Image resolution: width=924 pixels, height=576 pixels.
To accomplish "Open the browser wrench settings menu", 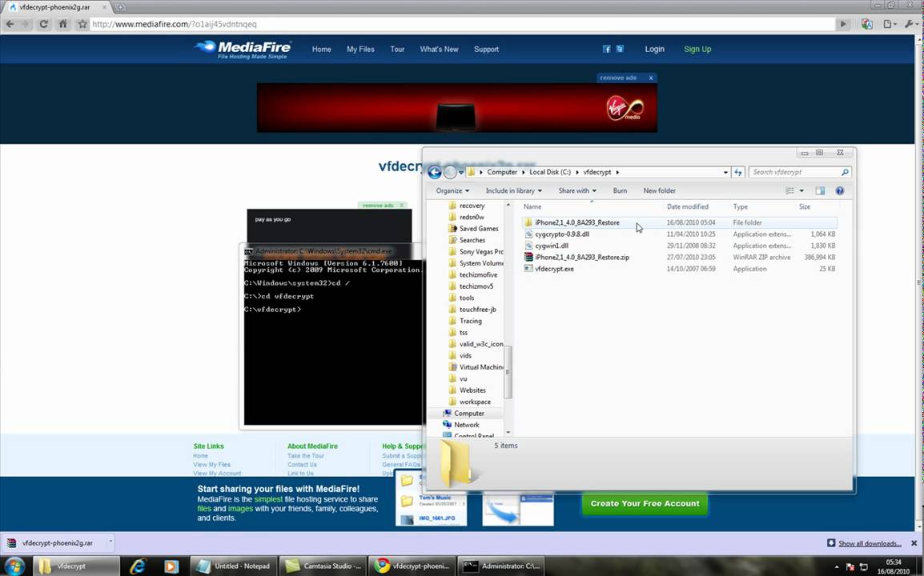I will pyautogui.click(x=910, y=24).
